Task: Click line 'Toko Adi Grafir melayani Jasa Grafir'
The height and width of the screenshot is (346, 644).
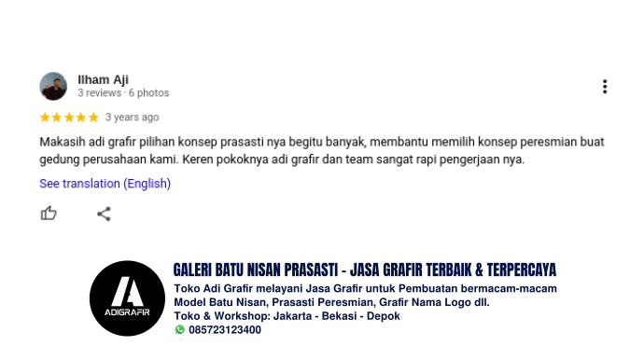Action: click(x=365, y=288)
